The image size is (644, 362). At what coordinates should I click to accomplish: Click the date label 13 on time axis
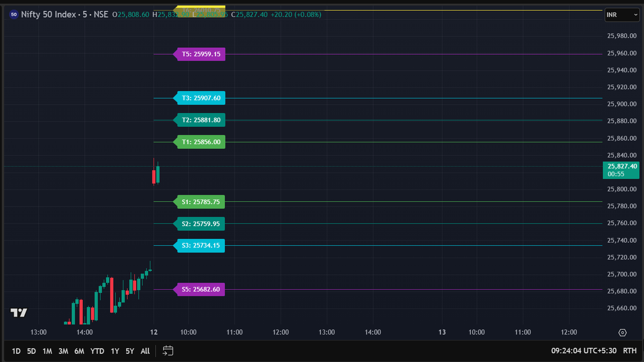442,332
